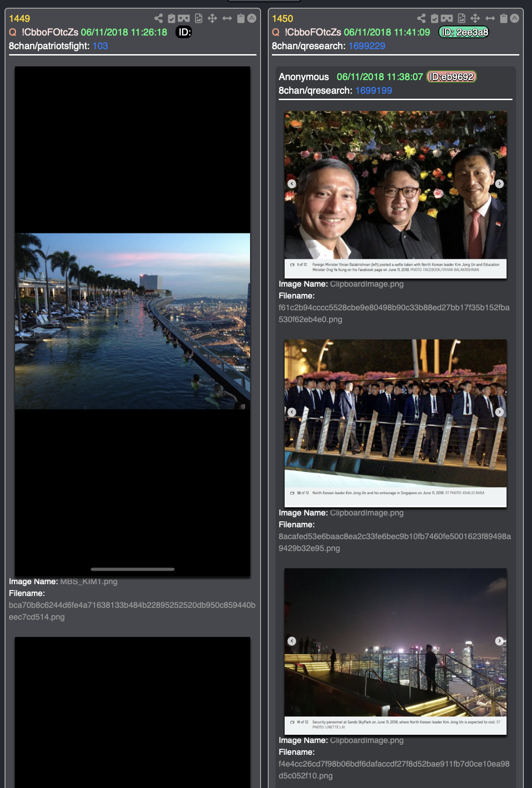Click the plain clipboard icon on post 1449
The height and width of the screenshot is (788, 532).
coord(241,18)
